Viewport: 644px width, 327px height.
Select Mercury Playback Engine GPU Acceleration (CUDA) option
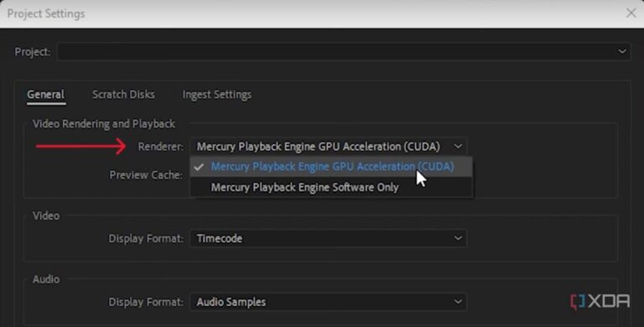point(331,167)
